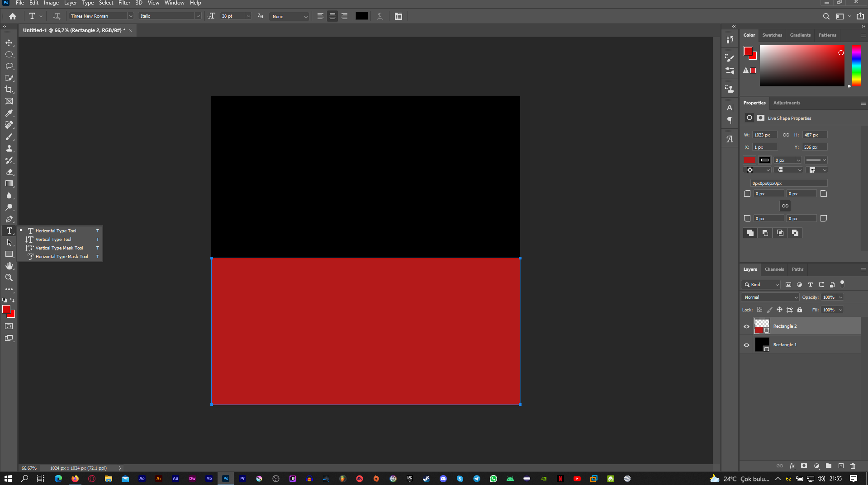Hide the Rectangle 2 layer

[746, 326]
